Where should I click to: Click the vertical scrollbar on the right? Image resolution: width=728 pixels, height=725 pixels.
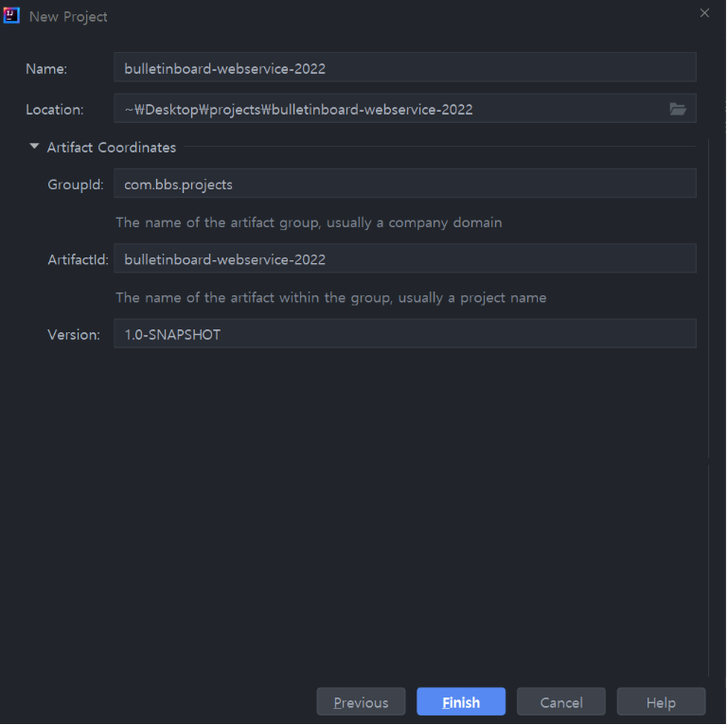point(709,408)
